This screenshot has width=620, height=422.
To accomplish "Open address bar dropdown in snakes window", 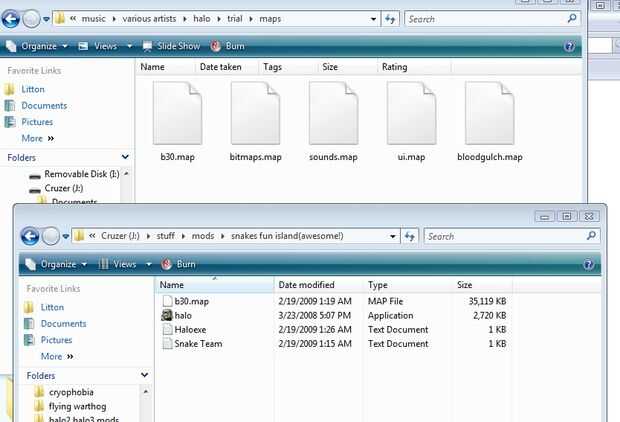I will (x=392, y=237).
